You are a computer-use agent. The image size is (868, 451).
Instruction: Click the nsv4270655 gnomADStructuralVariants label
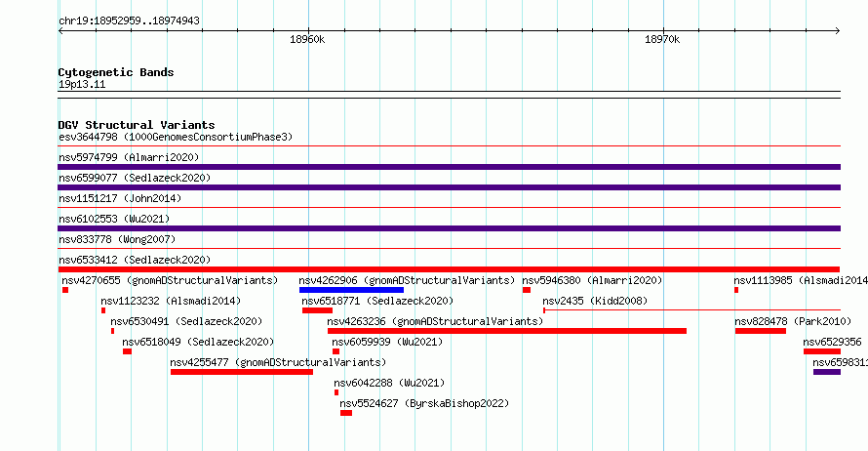point(170,280)
